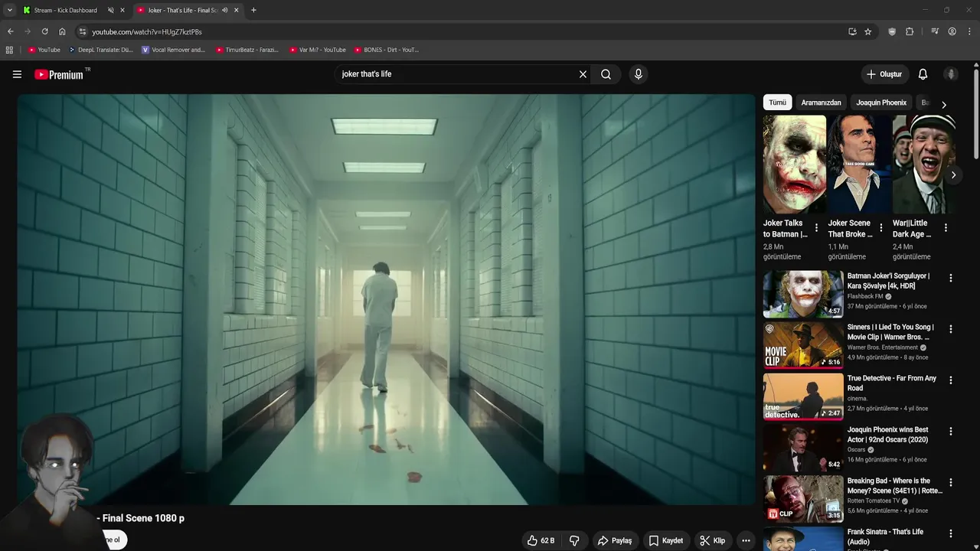Open options for Joaquin Phoenix Best Actor video
This screenshot has height=551, width=980.
(x=951, y=432)
